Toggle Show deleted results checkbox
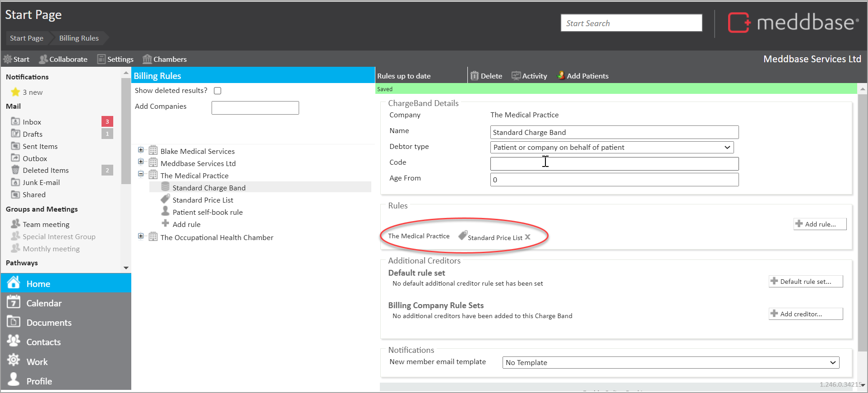 pos(217,91)
